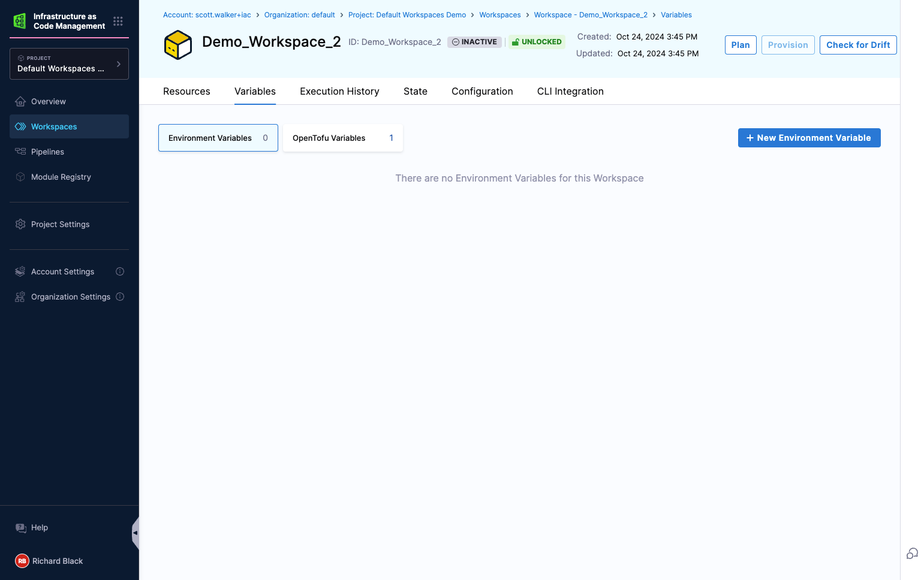Screen dimensions: 924x580
Task: Select the OpenTofu Variables card
Action: pos(343,138)
